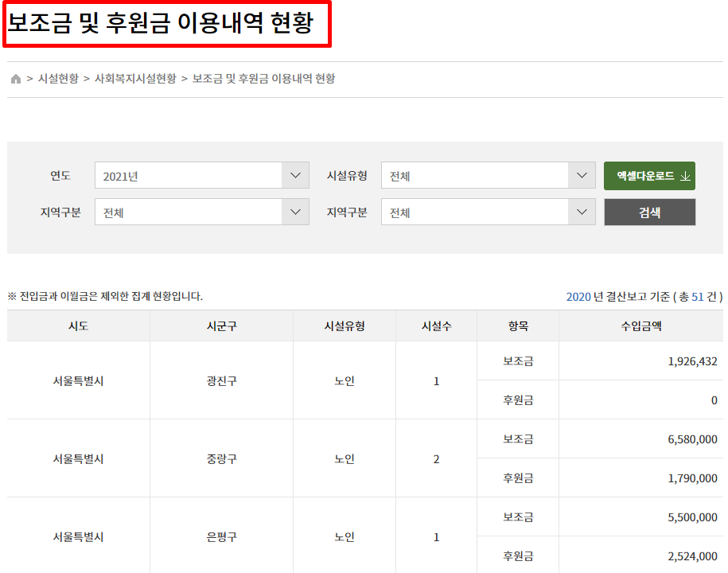
Task: Click the 수입금액 column header
Action: coord(641,326)
